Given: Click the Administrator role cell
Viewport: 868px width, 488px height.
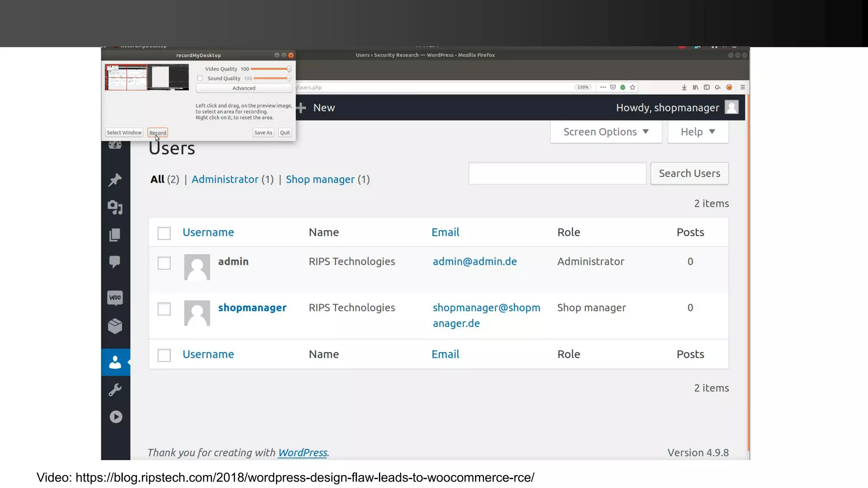Looking at the screenshot, I should [x=591, y=261].
